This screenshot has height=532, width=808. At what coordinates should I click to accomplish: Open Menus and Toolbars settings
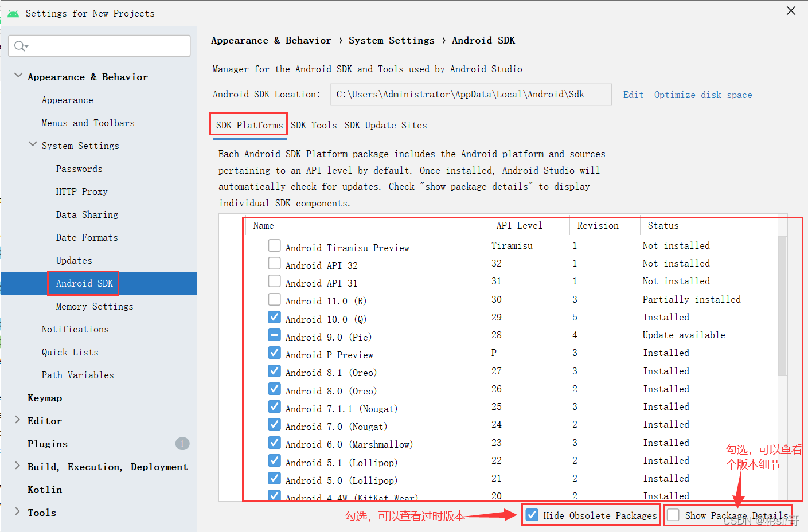88,123
